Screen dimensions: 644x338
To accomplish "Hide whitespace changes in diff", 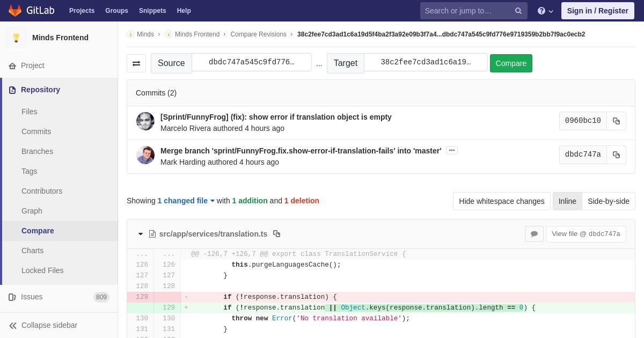I will tap(501, 201).
